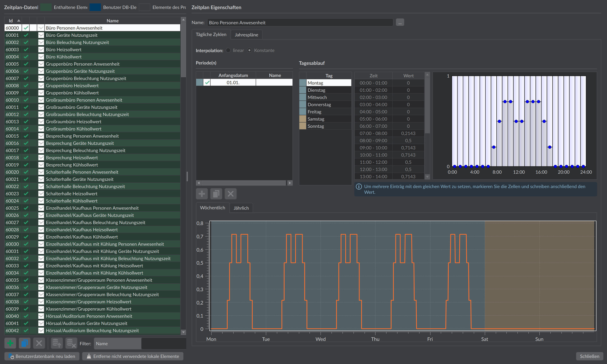Viewport: 607px width, 364px height.
Task: Store the schedule in the user database
Action: [57, 343]
